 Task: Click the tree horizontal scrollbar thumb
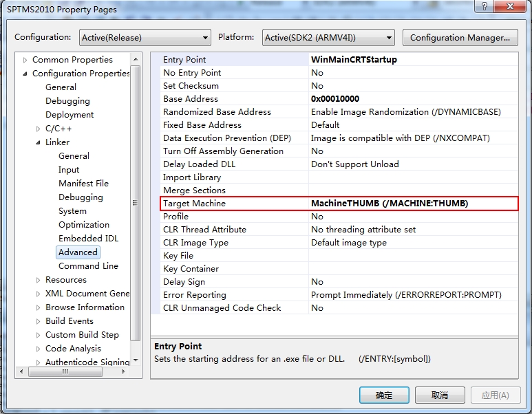65,371
